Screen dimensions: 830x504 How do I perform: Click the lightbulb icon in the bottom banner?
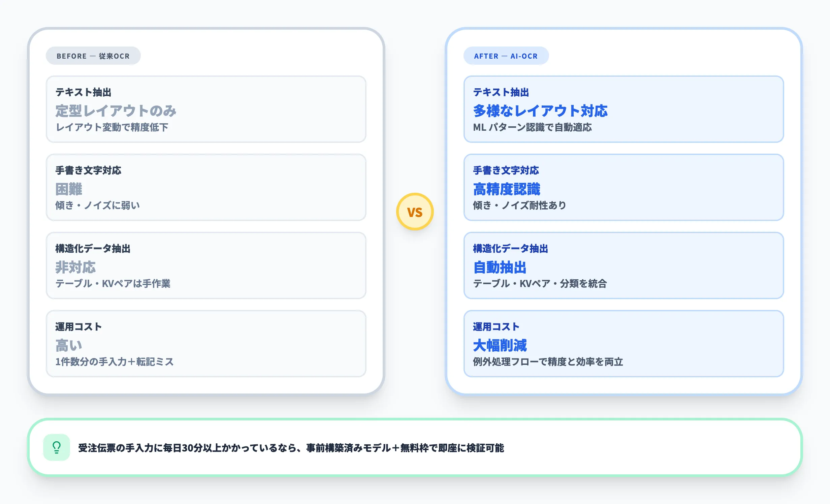coord(56,448)
